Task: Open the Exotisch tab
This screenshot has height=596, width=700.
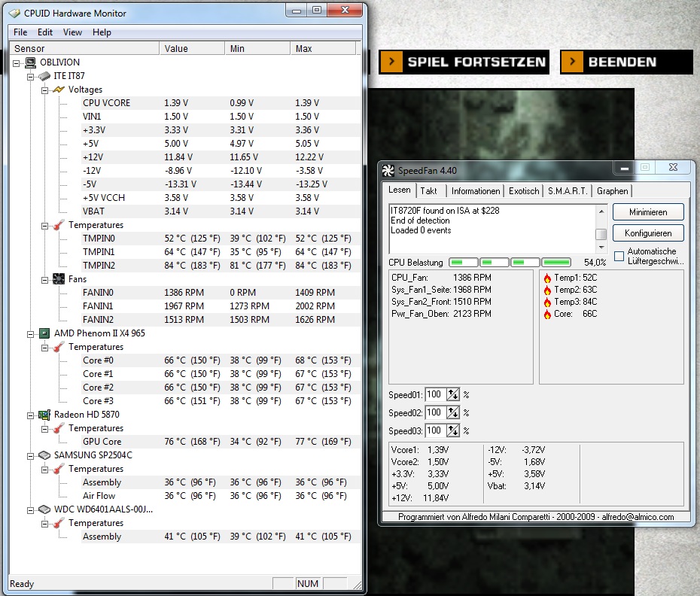Action: (x=524, y=191)
